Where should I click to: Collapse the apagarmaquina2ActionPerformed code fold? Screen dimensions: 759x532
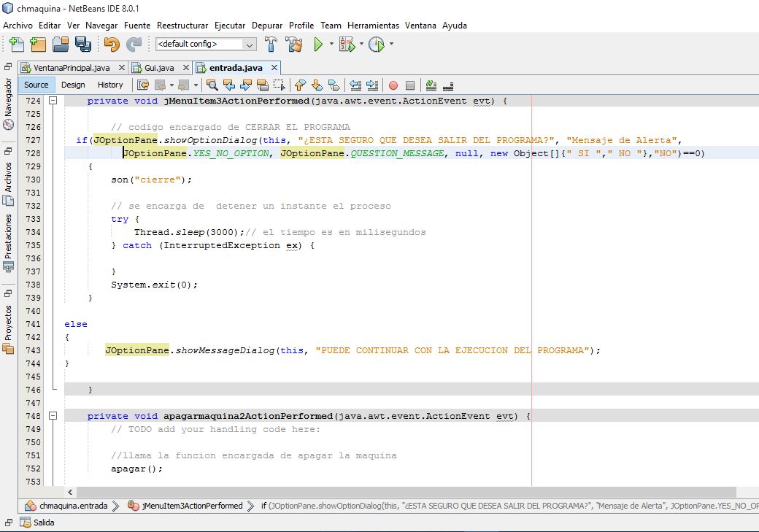pyautogui.click(x=53, y=416)
